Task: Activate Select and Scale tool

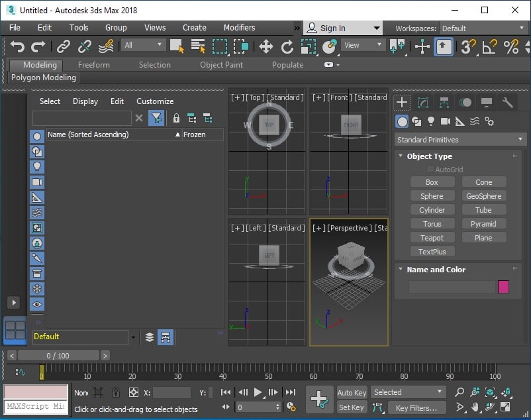Action: pos(309,46)
